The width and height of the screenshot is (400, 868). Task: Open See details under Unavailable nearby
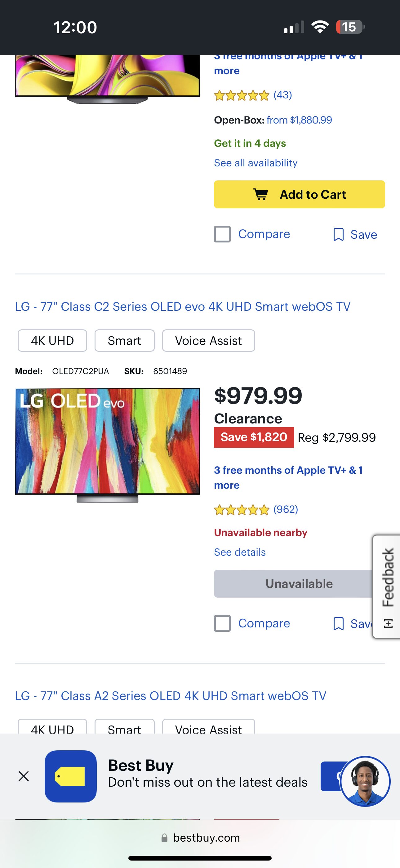pos(239,552)
